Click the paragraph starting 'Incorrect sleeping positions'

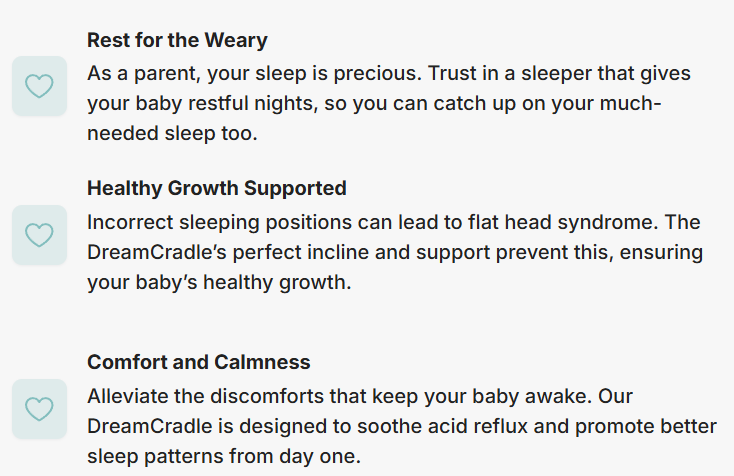pyautogui.click(x=395, y=251)
